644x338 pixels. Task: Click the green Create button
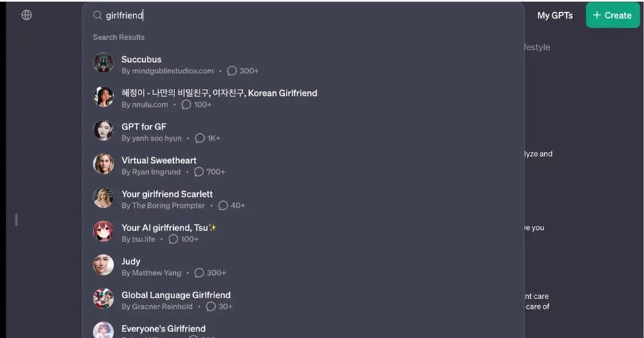tap(612, 15)
